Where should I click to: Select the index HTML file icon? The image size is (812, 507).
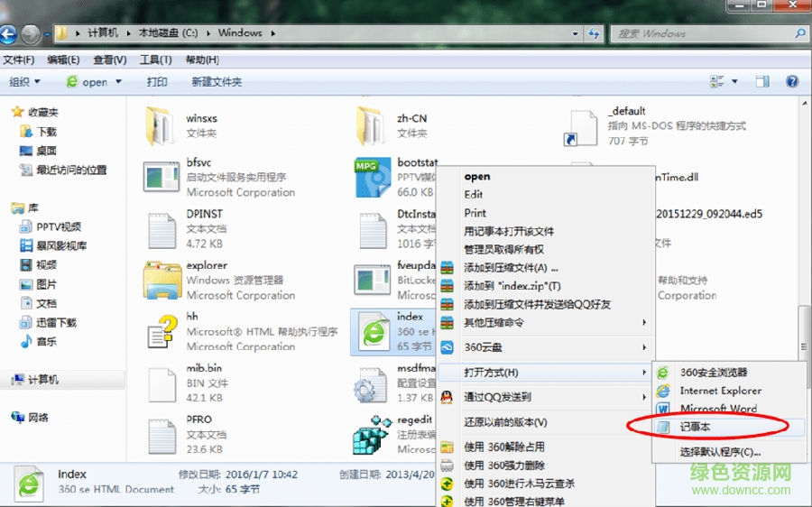[374, 331]
